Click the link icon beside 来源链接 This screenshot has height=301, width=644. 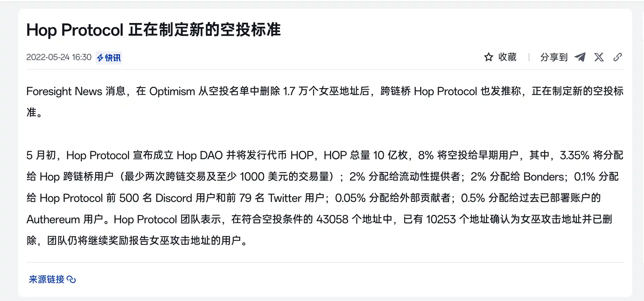pos(71,279)
